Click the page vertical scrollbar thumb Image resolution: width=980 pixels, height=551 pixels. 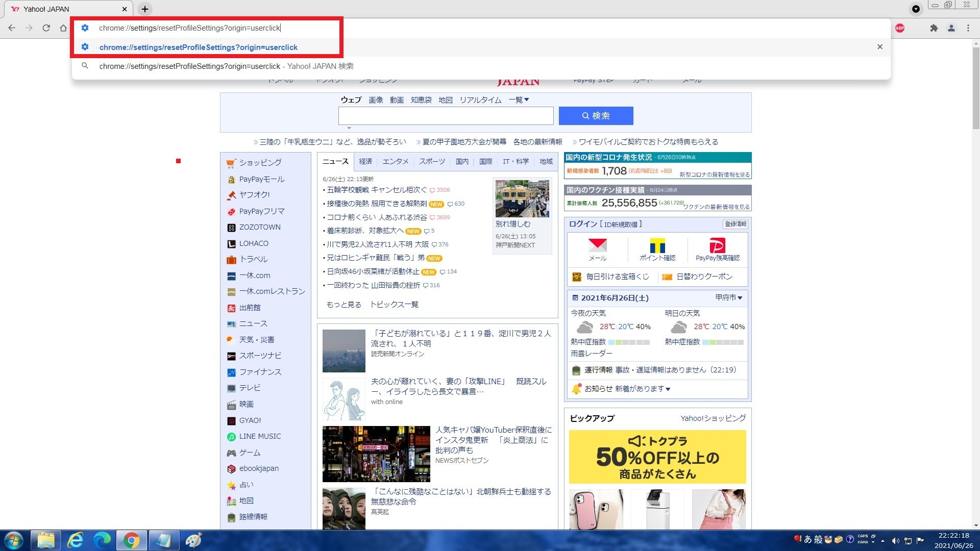pos(976,88)
